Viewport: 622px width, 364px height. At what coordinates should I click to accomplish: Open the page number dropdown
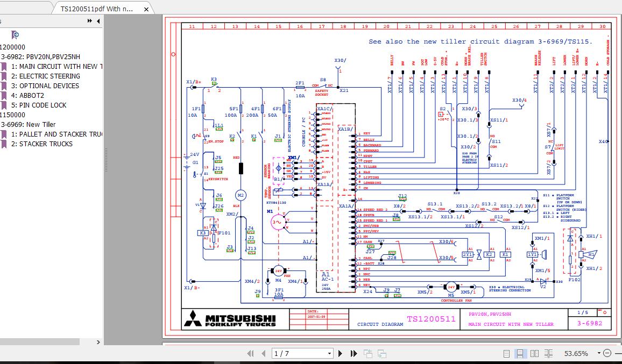329,353
